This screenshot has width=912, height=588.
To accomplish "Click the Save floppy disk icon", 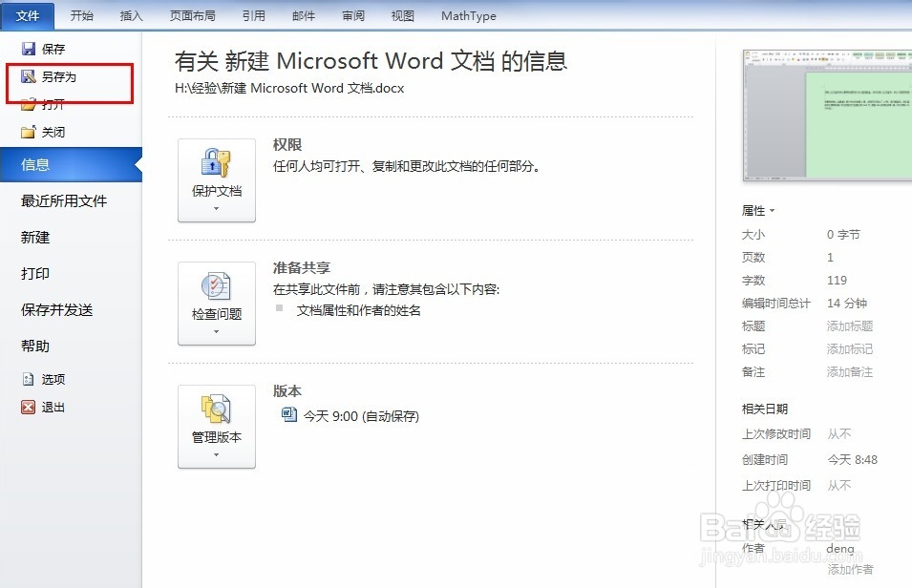I will [29, 49].
